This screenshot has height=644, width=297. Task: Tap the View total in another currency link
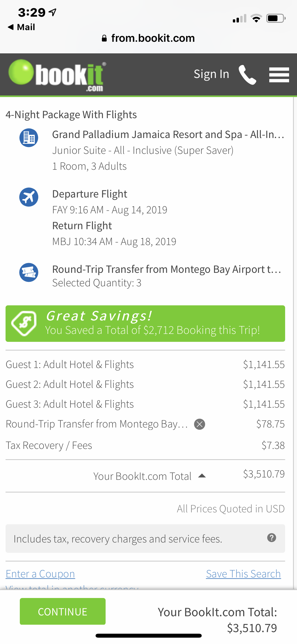(x=72, y=588)
